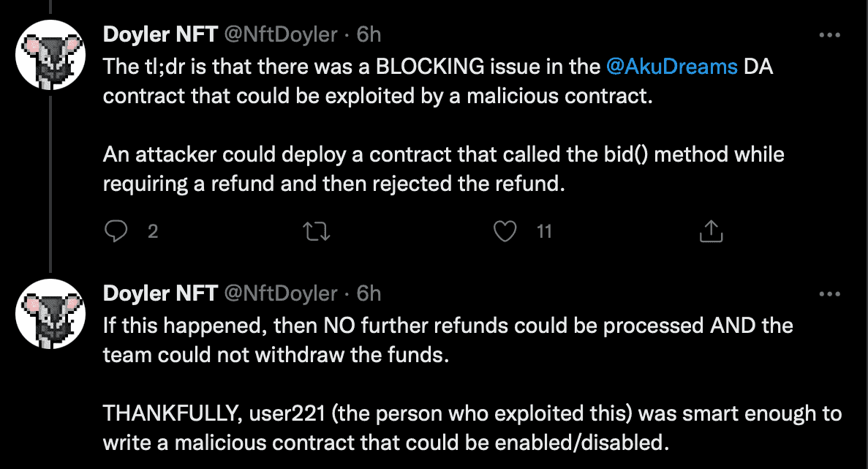
Task: Click Doyler NFT name on first tweet
Action: click(160, 34)
